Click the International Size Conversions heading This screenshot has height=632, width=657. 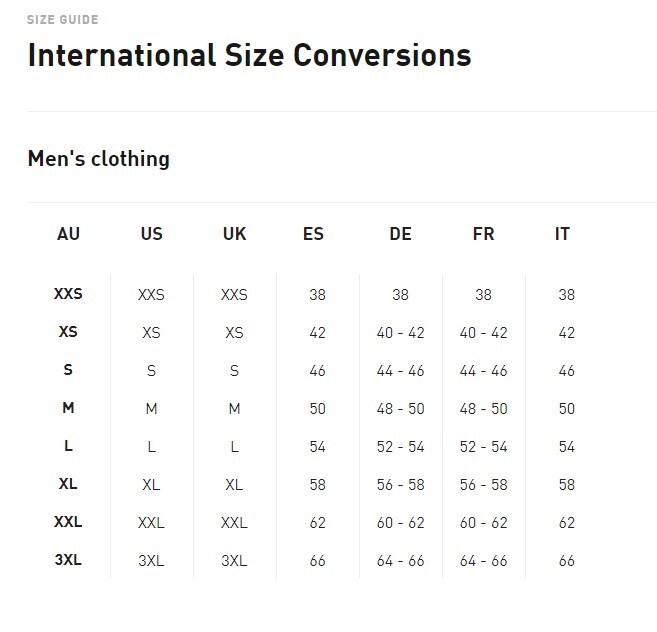249,54
